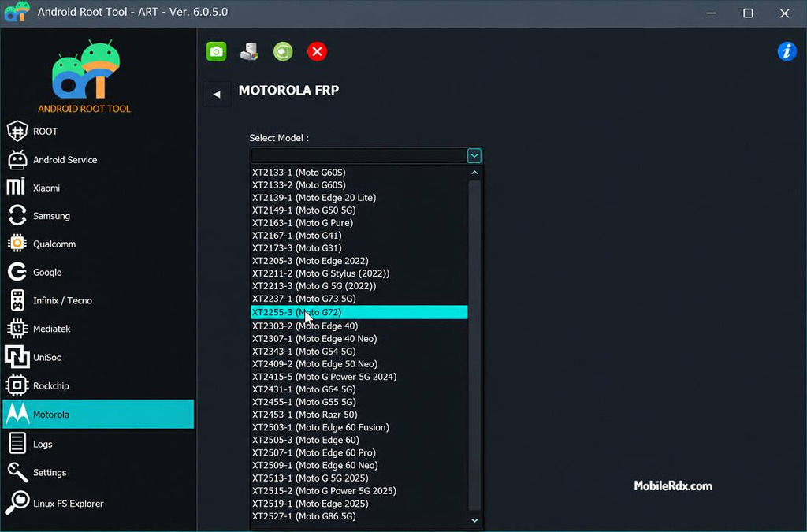The width and height of the screenshot is (807, 532).
Task: Click the Samsung sync arrows icon
Action: (17, 216)
